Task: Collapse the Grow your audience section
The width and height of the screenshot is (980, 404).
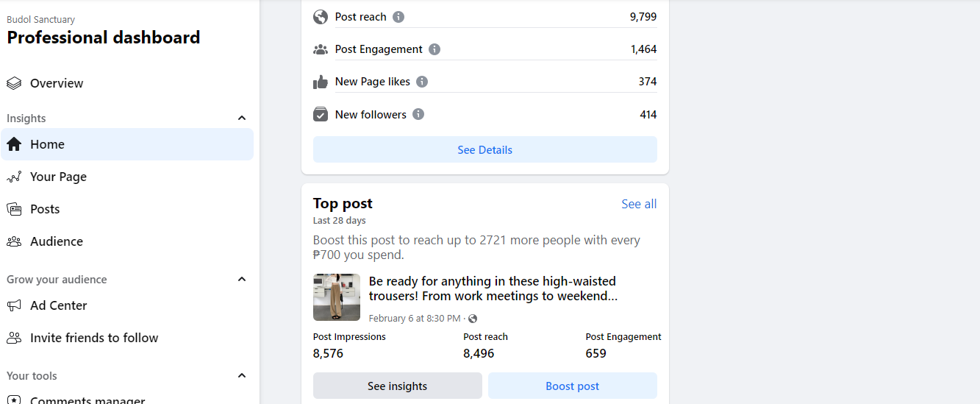Action: click(x=242, y=280)
